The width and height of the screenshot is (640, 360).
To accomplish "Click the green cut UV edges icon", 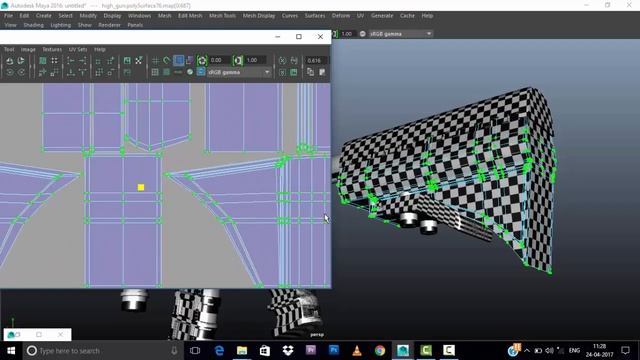I will point(42,61).
